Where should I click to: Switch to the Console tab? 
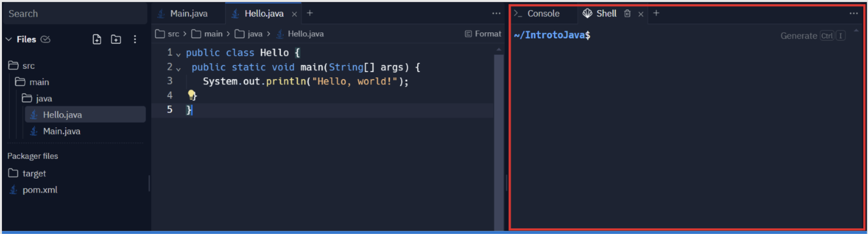coord(537,14)
